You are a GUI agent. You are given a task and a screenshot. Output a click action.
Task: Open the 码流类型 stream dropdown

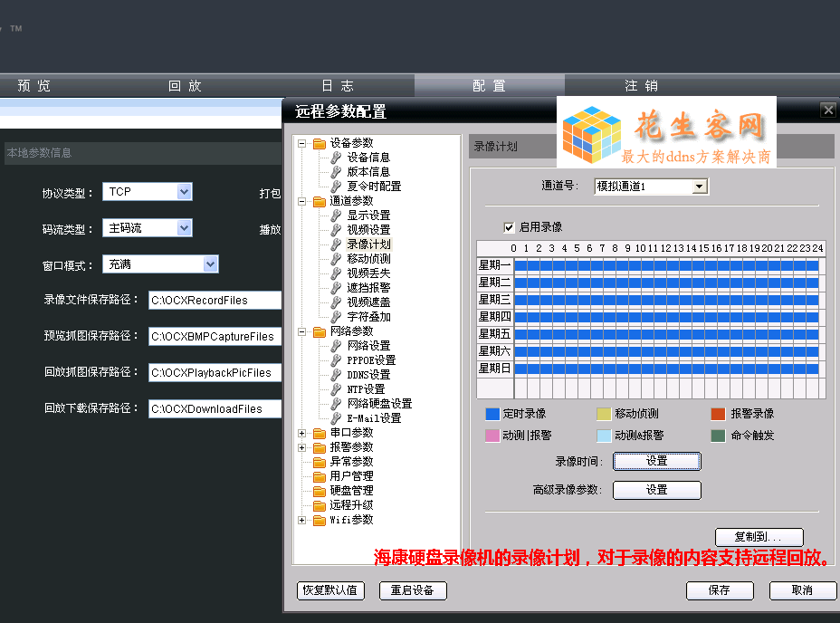[x=184, y=228]
